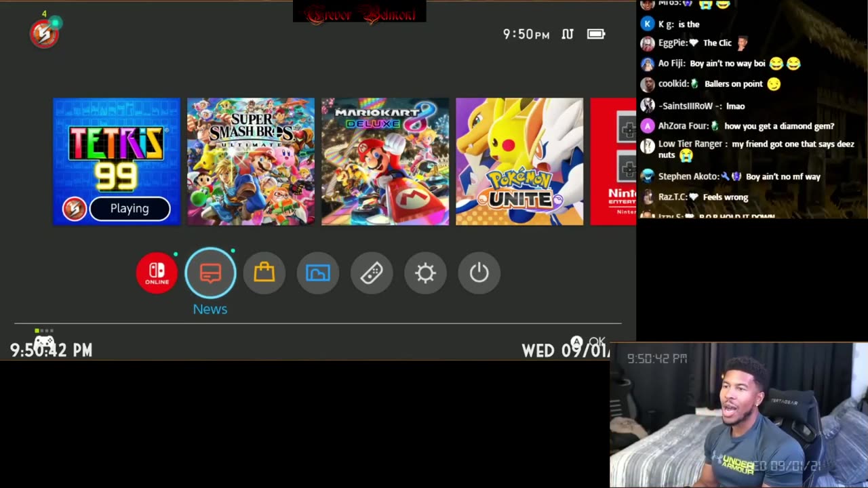Viewport: 868px width, 488px height.
Task: Click the 9:50:42 PM timestamp overlay
Action: click(x=51, y=350)
